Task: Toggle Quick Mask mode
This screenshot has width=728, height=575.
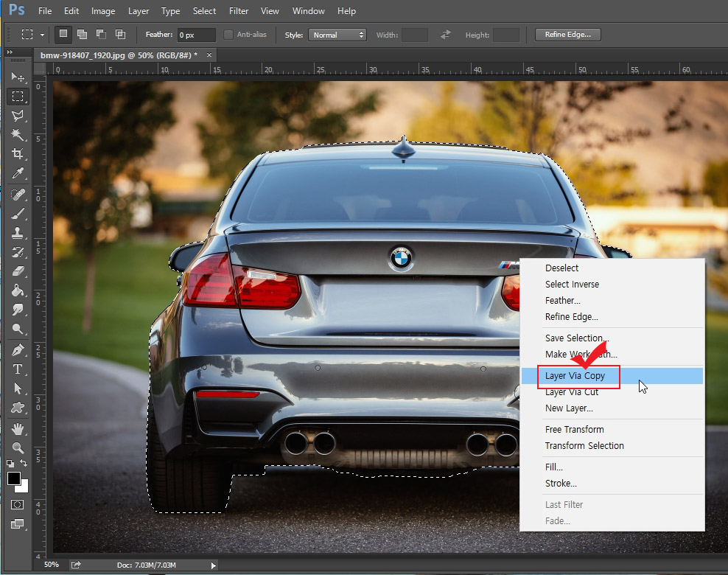Action: click(17, 504)
